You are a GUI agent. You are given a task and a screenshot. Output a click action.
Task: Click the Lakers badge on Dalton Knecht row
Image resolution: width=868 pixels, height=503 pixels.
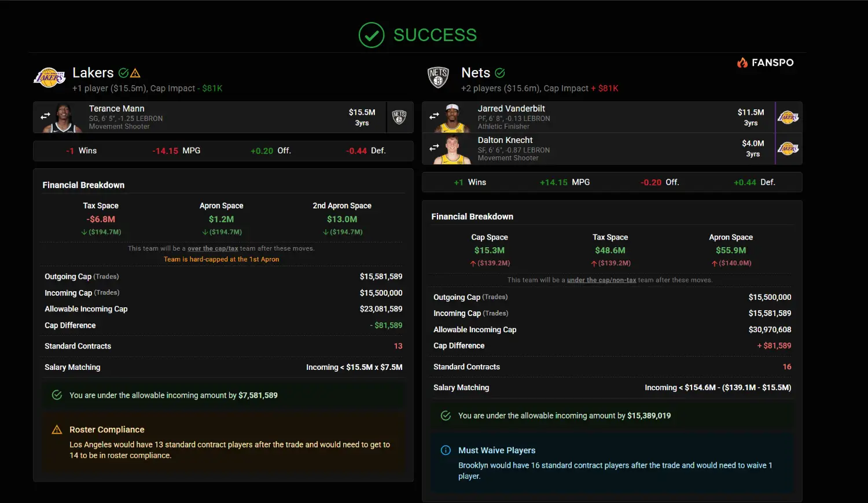pyautogui.click(x=788, y=149)
